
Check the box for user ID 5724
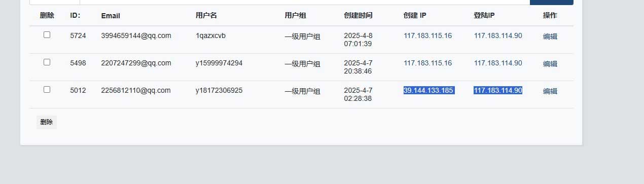(x=47, y=35)
